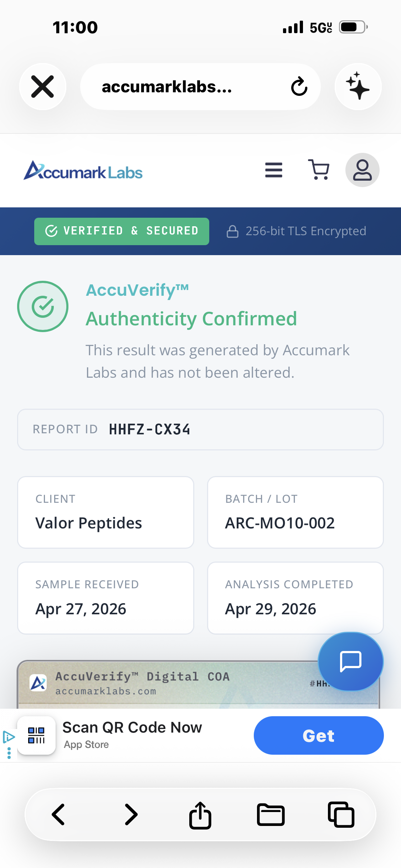401x868 pixels.
Task: Tap the AI sparkle icon
Action: pyautogui.click(x=358, y=87)
